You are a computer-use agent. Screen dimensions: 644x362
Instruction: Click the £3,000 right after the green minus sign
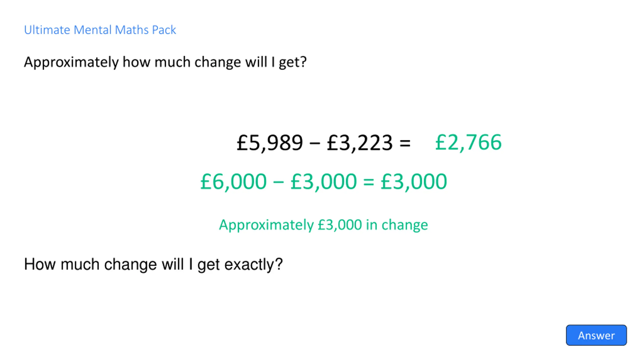point(324,182)
